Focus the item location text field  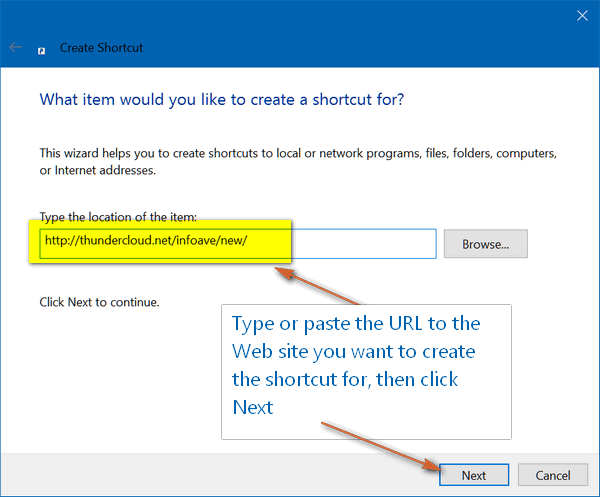point(238,244)
